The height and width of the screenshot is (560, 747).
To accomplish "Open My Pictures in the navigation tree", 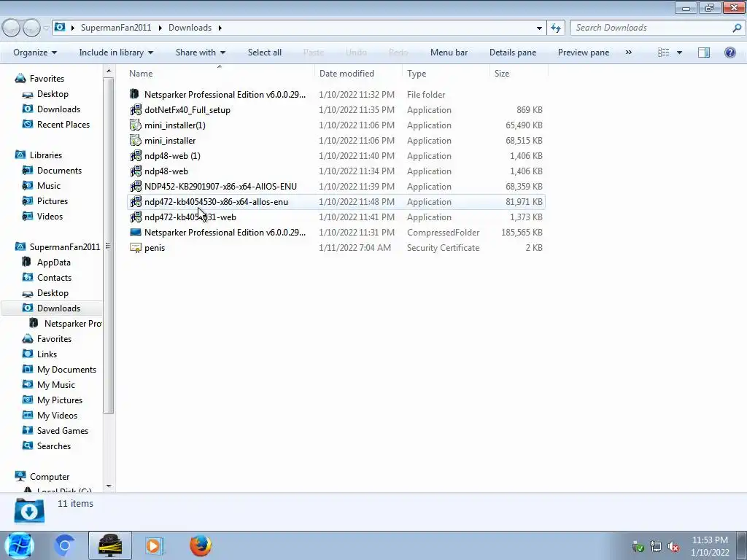I will [x=60, y=400].
